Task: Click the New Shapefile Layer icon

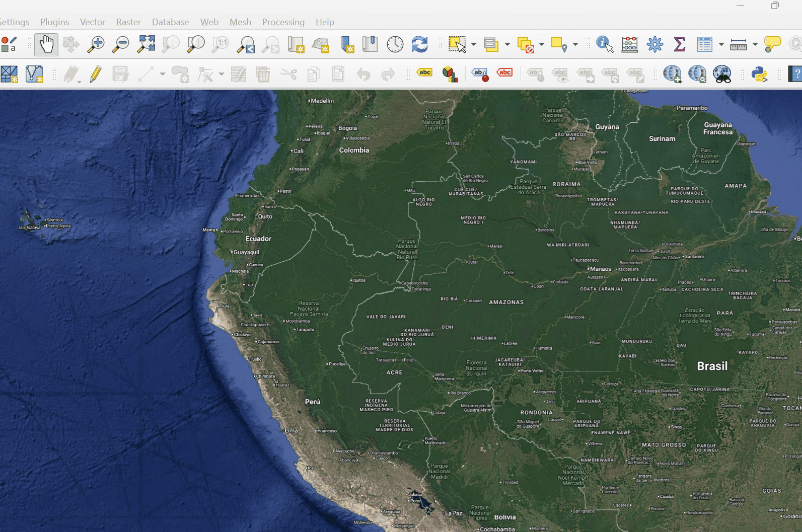Action: pyautogui.click(x=34, y=74)
